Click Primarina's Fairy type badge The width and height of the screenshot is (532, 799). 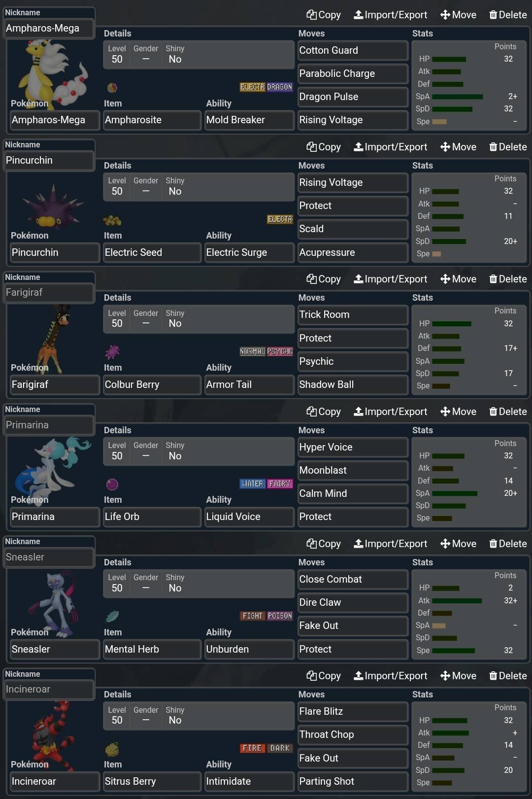click(280, 484)
